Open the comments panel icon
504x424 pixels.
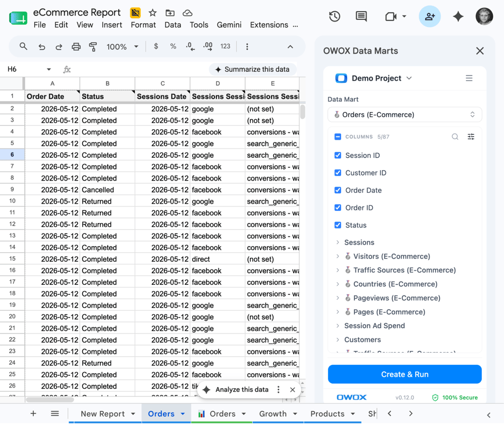[361, 17]
